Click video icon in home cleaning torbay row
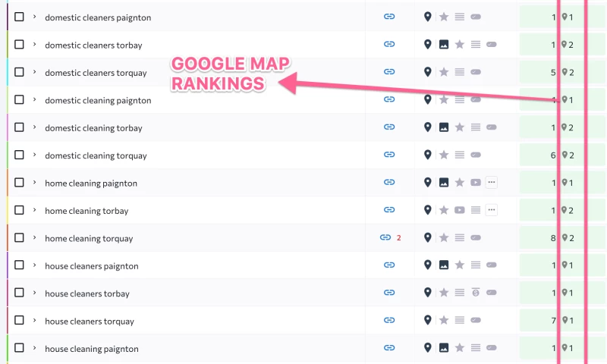This screenshot has height=364, width=607. click(460, 210)
